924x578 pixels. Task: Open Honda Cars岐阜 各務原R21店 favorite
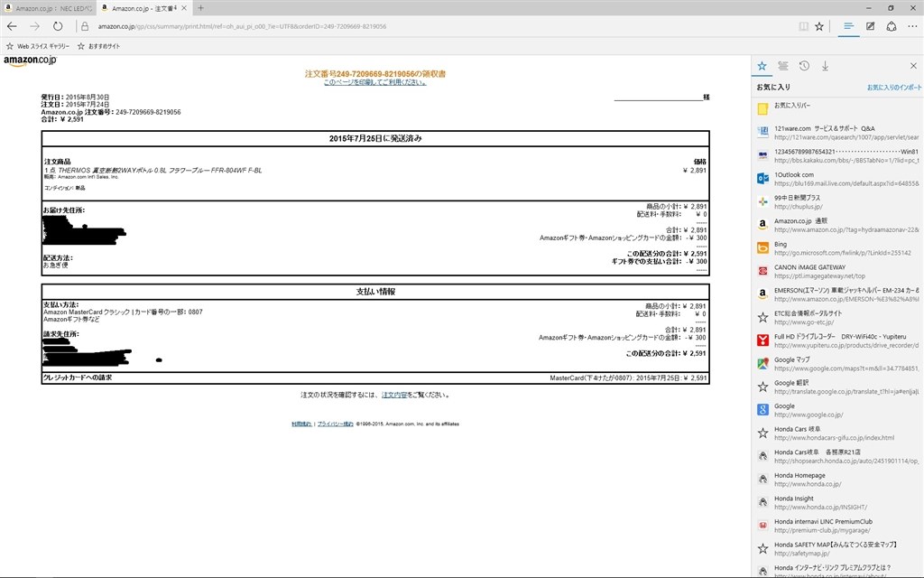click(x=838, y=456)
